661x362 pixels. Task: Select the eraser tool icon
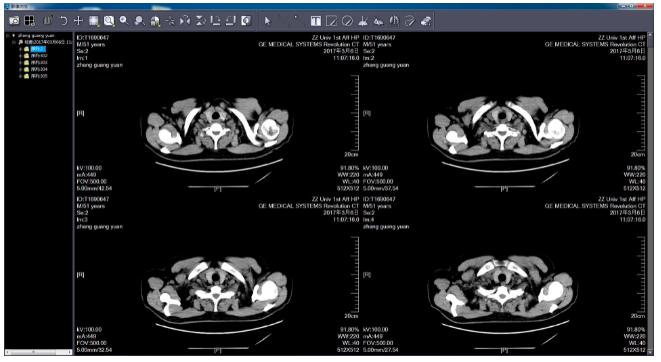tap(425, 20)
